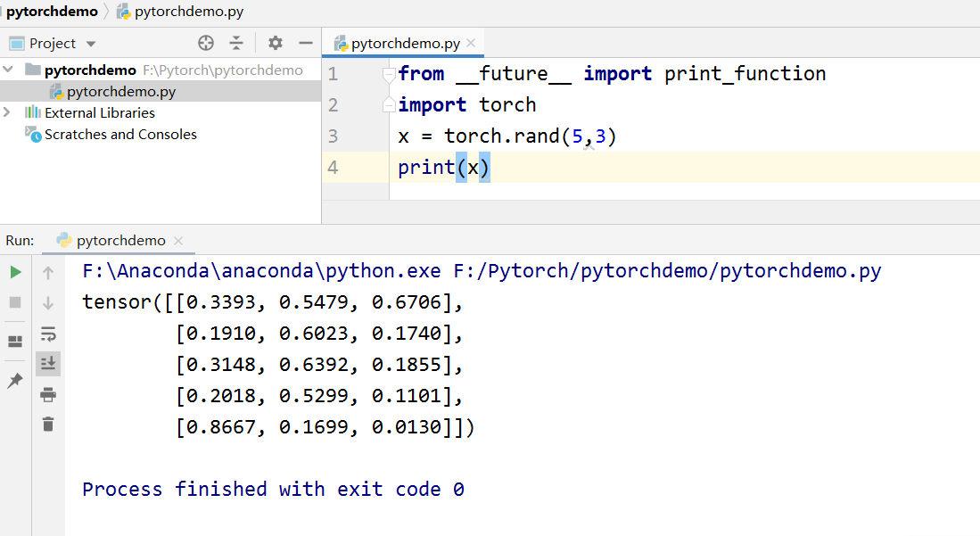The width and height of the screenshot is (980, 536).
Task: Click line number 3 in gutter
Action: [x=334, y=136]
